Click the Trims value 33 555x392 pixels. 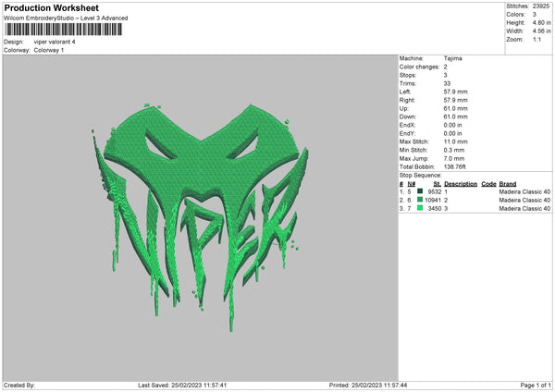tap(447, 83)
